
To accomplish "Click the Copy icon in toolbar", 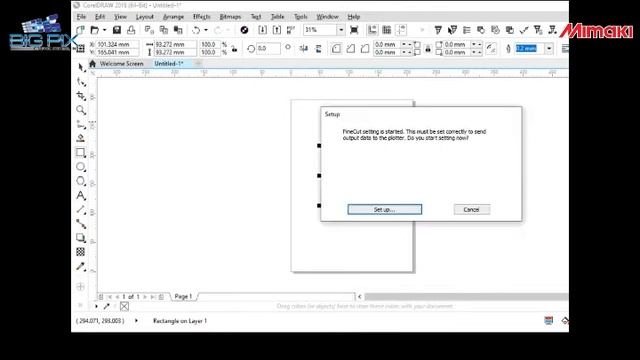I will pos(164,30).
